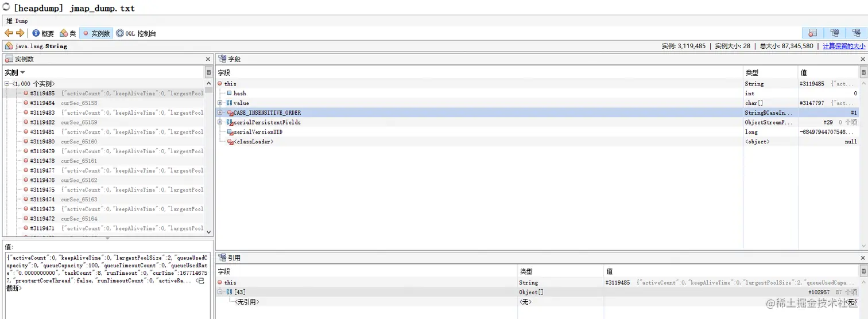This screenshot has height=319, width=868.
Task: Open column chooser of instances list
Action: click(209, 72)
